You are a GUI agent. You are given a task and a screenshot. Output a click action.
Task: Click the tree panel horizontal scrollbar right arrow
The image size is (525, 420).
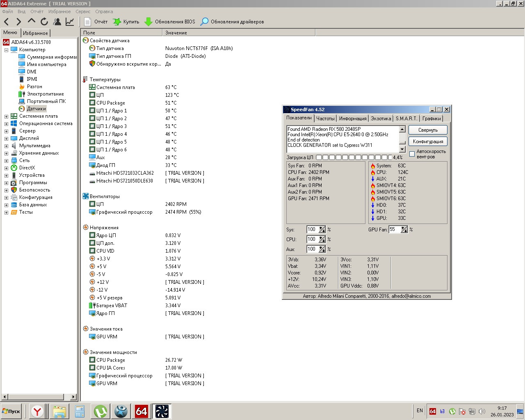click(73, 397)
